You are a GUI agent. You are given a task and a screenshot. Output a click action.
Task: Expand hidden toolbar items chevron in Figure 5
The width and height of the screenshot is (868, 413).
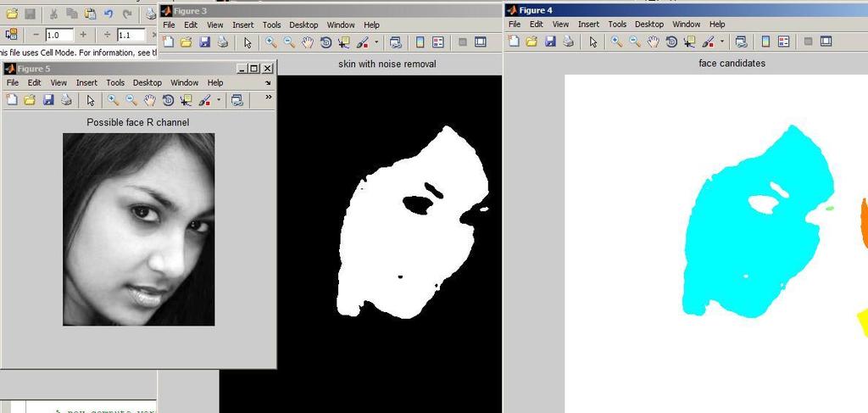tap(269, 97)
